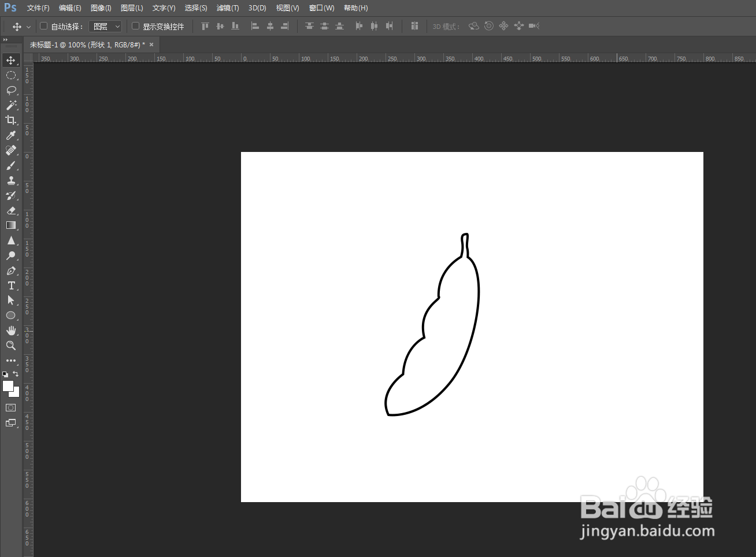
Task: Select the Gradient tool
Action: coord(11,225)
